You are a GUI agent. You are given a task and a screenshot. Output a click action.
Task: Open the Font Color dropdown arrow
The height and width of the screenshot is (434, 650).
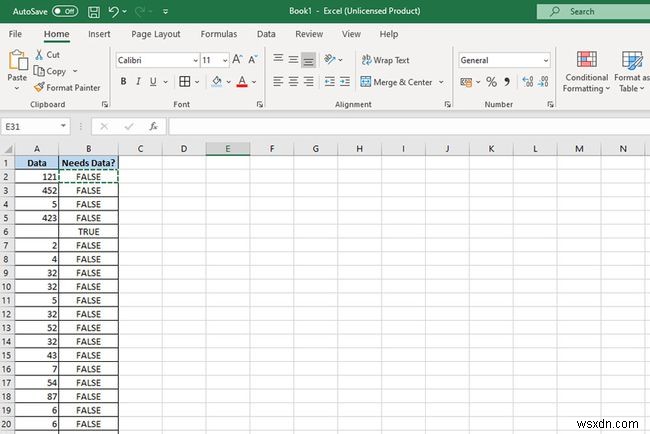pyautogui.click(x=254, y=82)
